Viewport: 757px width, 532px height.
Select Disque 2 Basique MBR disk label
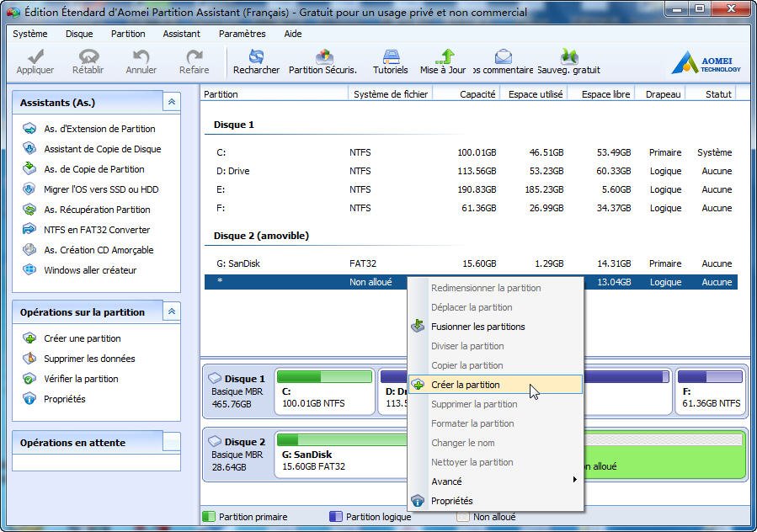point(238,455)
